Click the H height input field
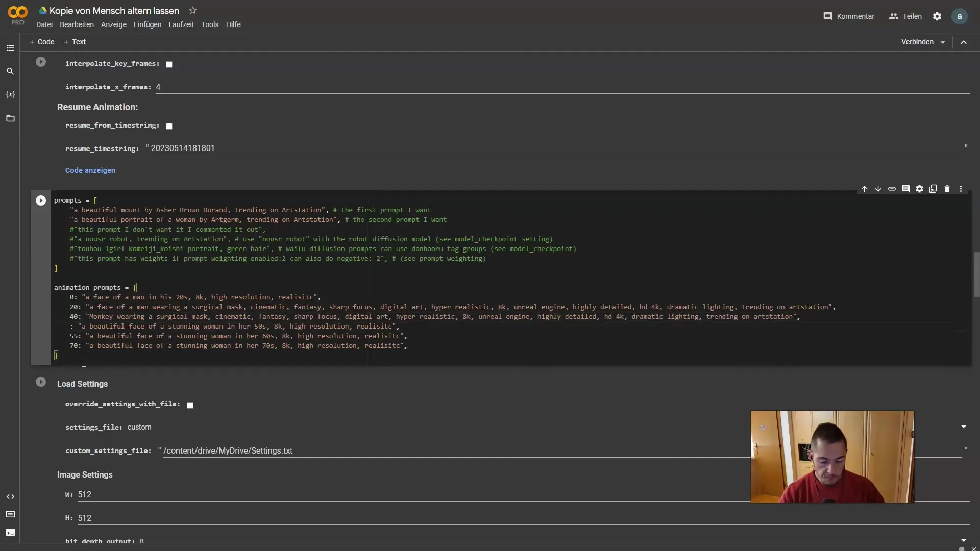Screen dimensions: 980x551 tap(523, 518)
